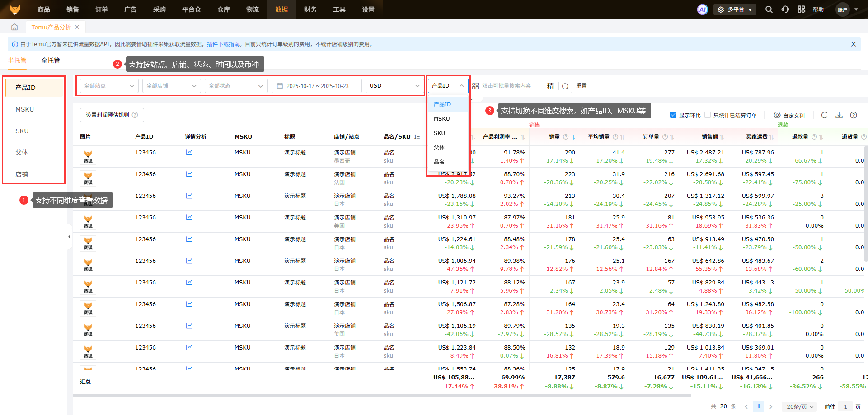The width and height of the screenshot is (868, 415).
Task: Click the magnifier search button in filter bar
Action: pyautogui.click(x=565, y=86)
